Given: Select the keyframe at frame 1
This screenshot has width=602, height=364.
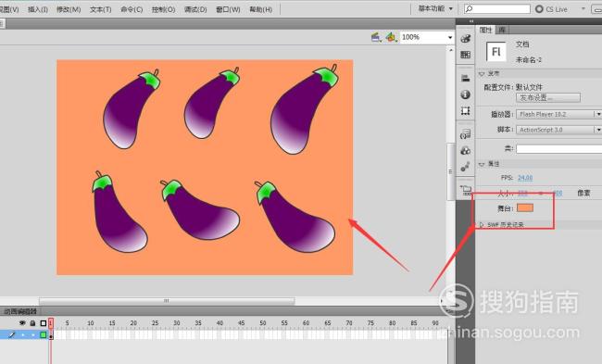Looking at the screenshot, I should [x=51, y=335].
